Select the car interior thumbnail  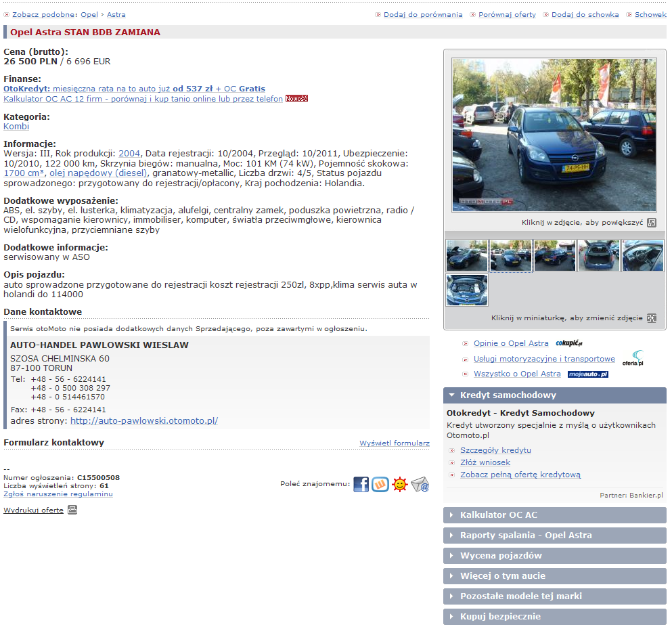click(x=643, y=256)
